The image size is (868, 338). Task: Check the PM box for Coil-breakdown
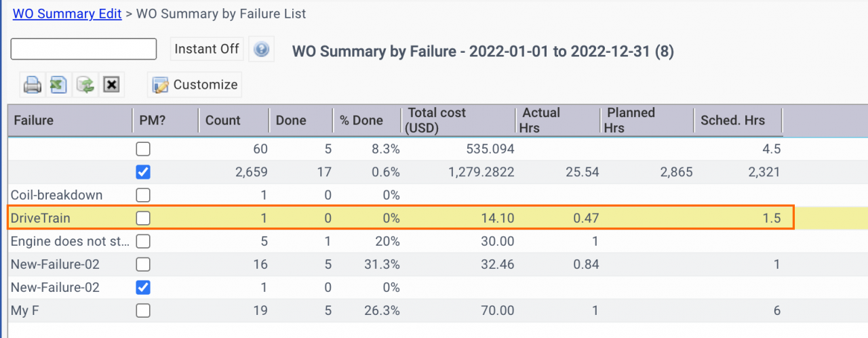tap(143, 195)
